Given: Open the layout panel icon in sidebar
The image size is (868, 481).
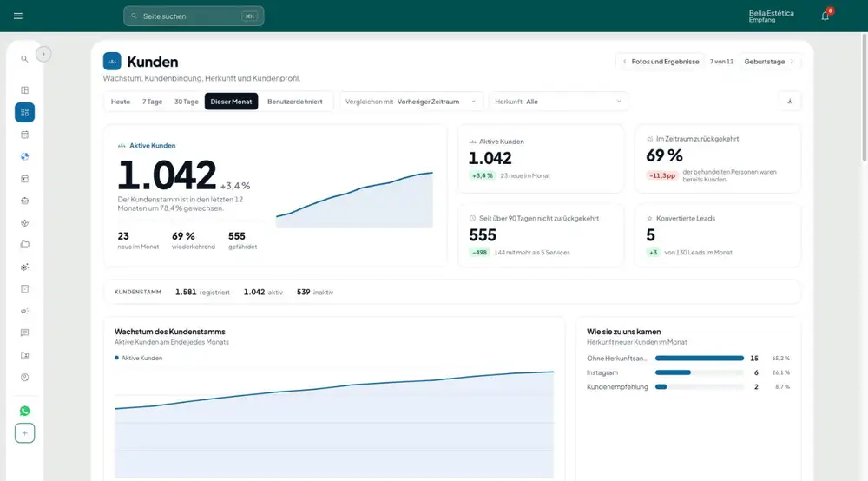Looking at the screenshot, I should [x=24, y=90].
